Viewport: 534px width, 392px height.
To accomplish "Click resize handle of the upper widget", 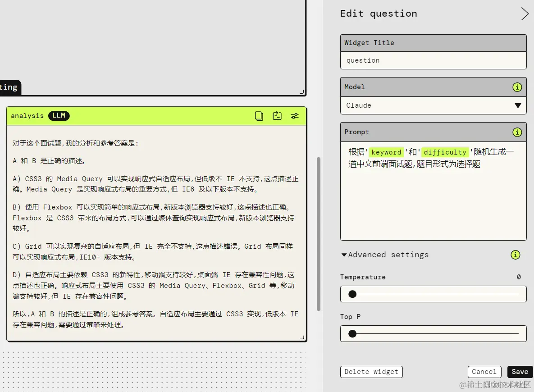I will coord(302,91).
